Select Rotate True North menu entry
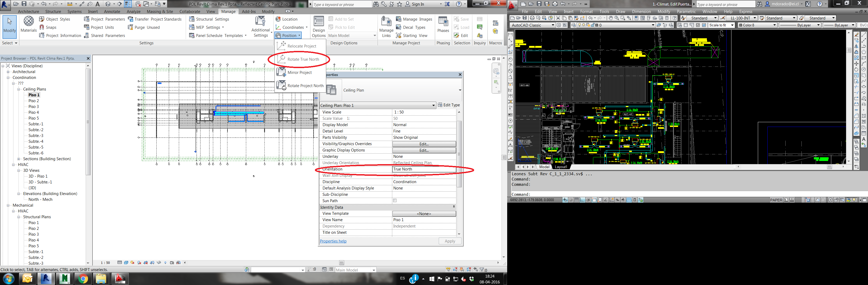 click(300, 59)
